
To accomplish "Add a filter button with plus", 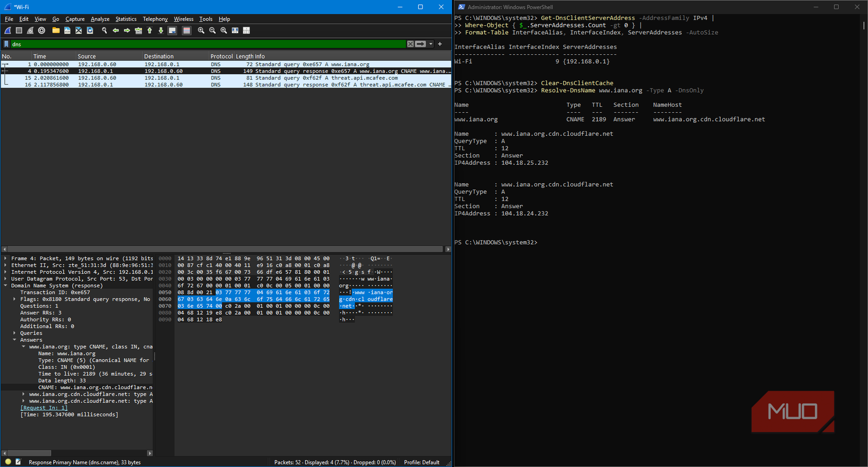I will (440, 44).
